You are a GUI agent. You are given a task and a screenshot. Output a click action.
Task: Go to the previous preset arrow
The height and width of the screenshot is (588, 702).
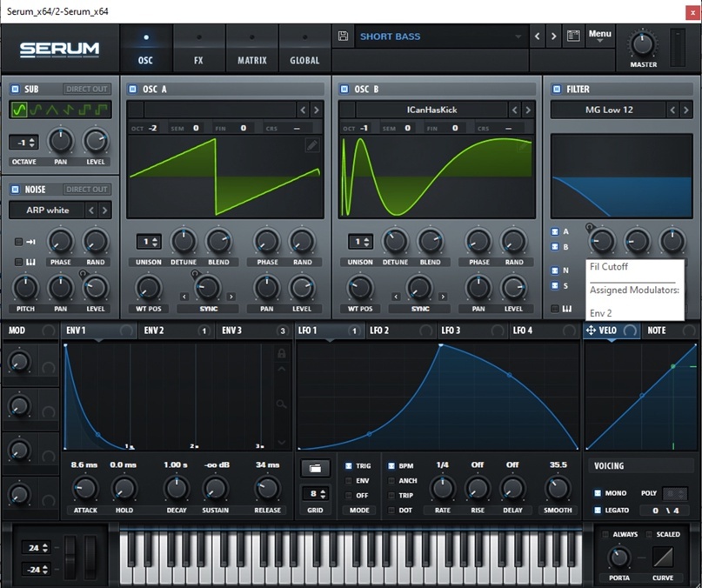(538, 37)
